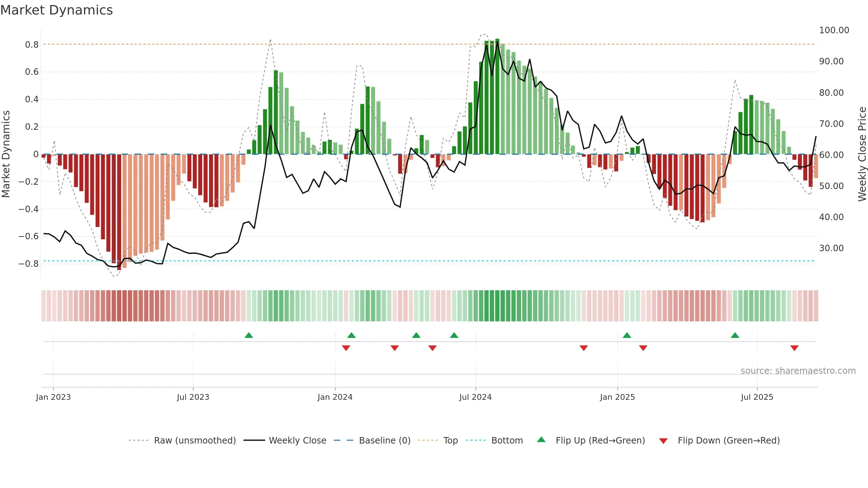
Task: Click the rotated Market Dynamics left axis title
Action: pyautogui.click(x=6, y=154)
